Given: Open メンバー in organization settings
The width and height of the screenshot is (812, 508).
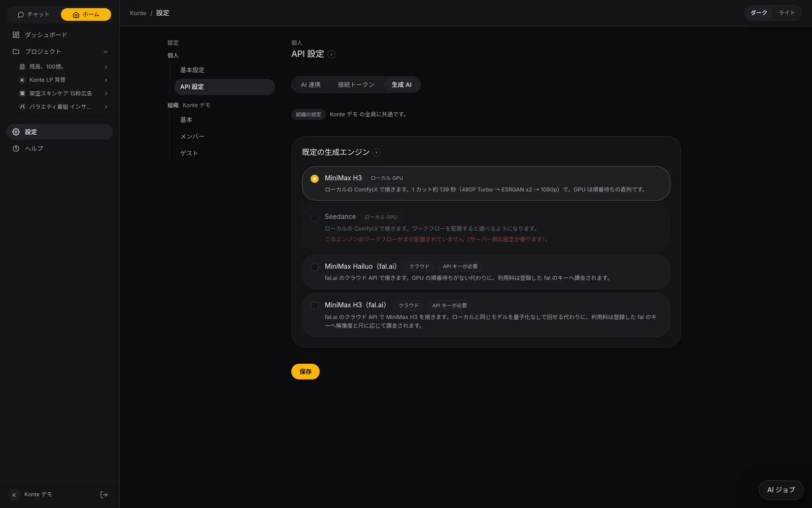Looking at the screenshot, I should (224, 137).
